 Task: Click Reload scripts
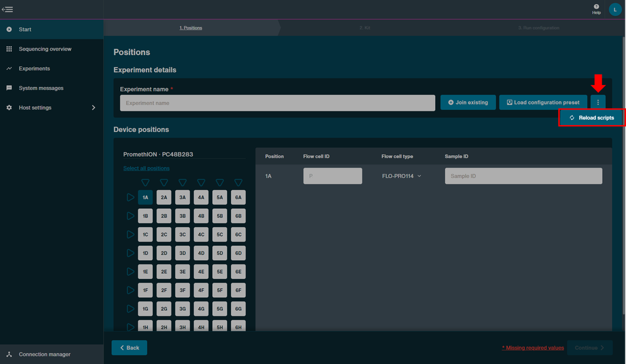[592, 118]
